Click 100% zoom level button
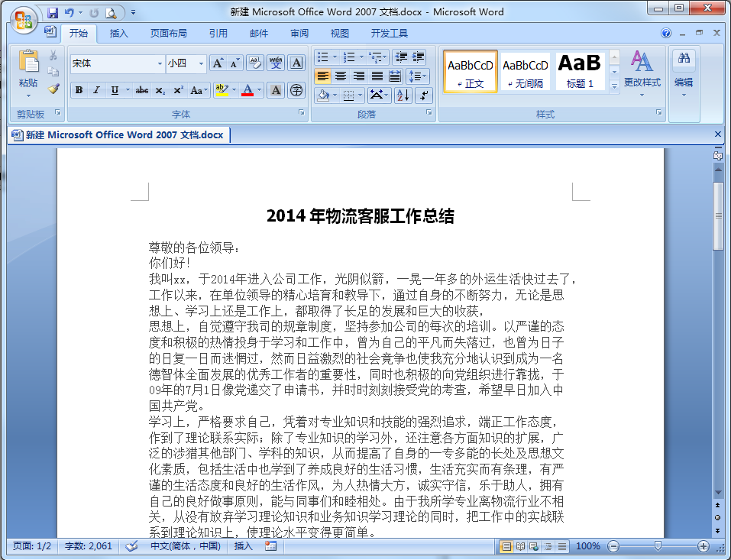The image size is (731, 560). (x=588, y=546)
